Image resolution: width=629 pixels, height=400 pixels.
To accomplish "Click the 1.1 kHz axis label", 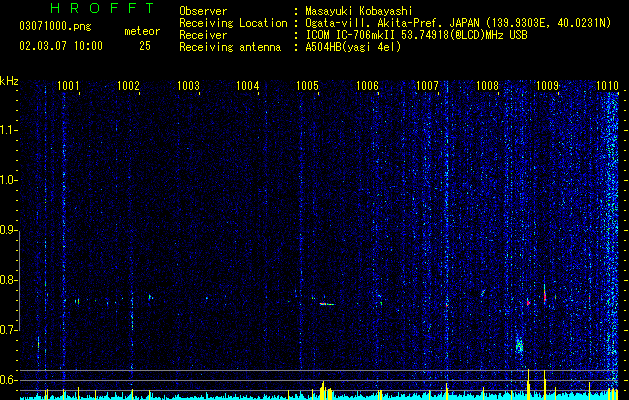I will tap(8, 130).
